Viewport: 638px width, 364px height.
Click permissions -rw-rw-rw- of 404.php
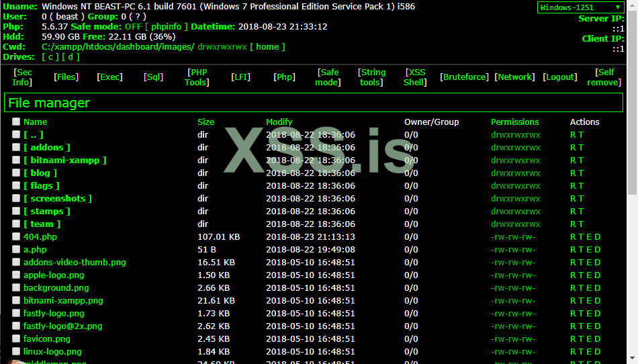point(513,236)
